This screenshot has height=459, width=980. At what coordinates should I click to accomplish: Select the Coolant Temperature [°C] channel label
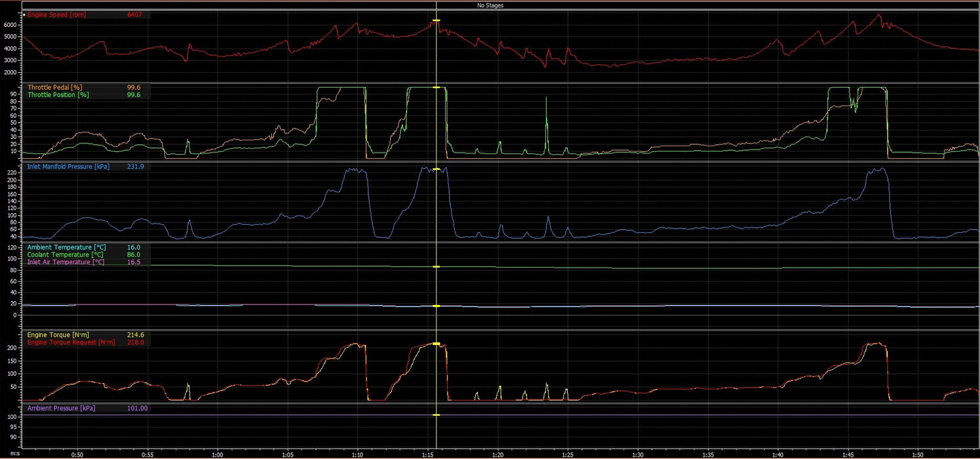[64, 254]
